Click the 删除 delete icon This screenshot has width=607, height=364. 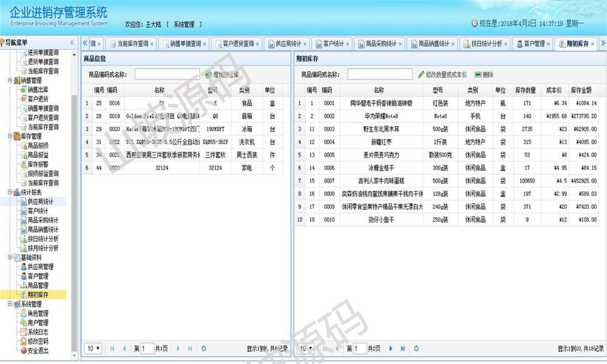click(x=478, y=75)
